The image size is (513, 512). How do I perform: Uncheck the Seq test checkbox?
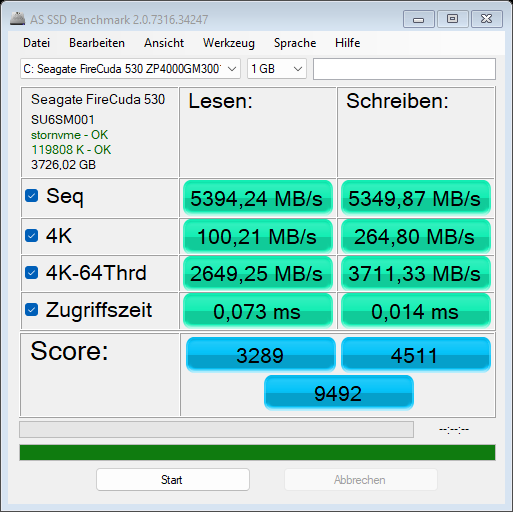click(x=32, y=196)
